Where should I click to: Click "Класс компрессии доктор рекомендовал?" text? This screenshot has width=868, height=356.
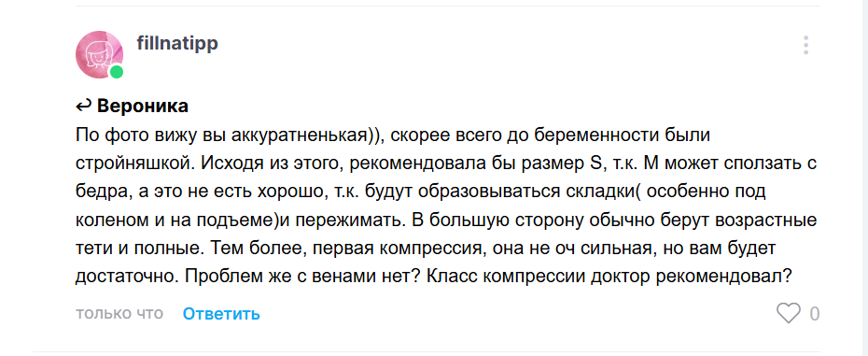tap(605, 278)
